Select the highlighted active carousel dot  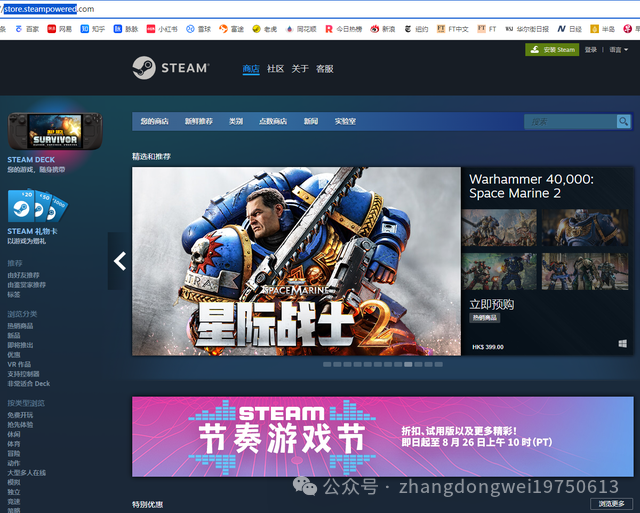point(408,364)
